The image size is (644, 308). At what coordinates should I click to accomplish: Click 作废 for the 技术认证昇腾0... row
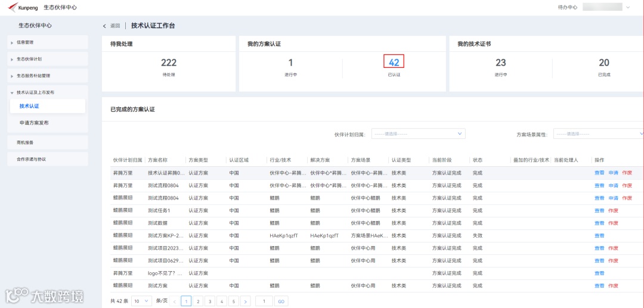pos(627,173)
